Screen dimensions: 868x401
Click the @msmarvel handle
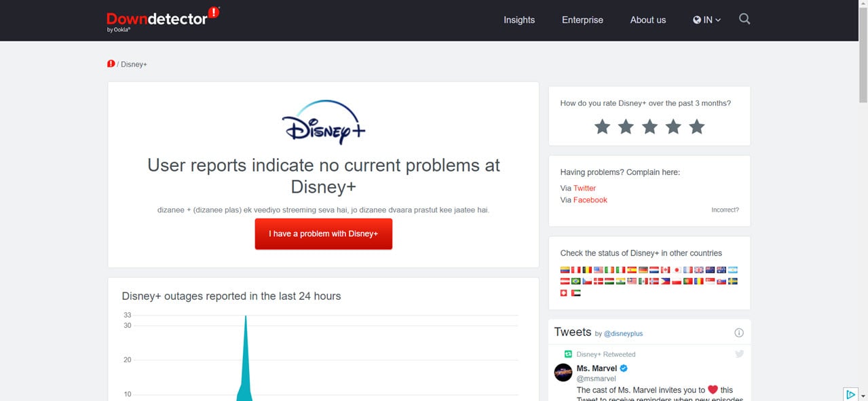point(597,379)
